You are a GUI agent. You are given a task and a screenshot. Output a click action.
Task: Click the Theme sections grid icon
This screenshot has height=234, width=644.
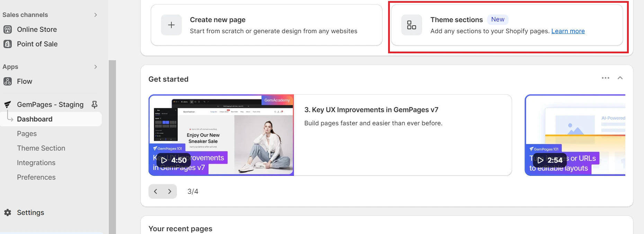click(412, 25)
